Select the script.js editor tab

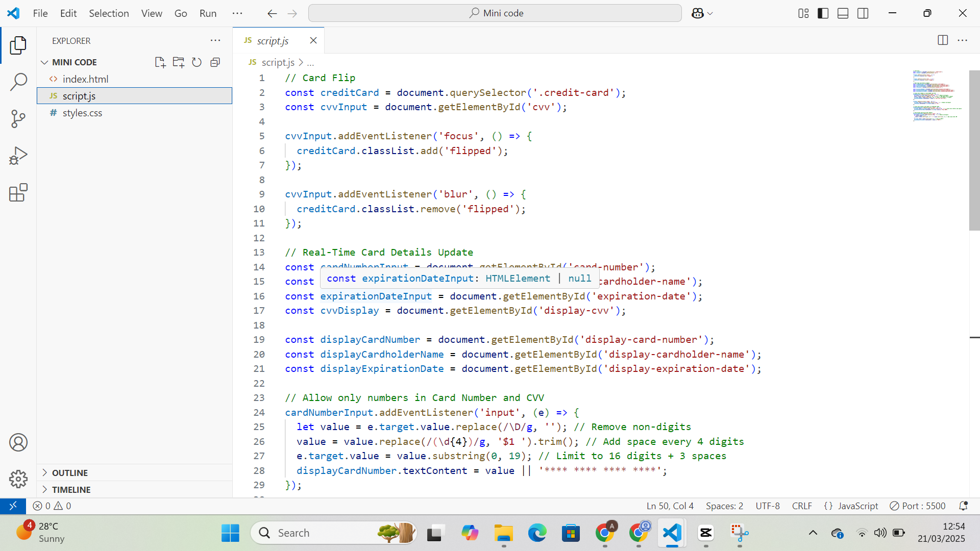274,40
